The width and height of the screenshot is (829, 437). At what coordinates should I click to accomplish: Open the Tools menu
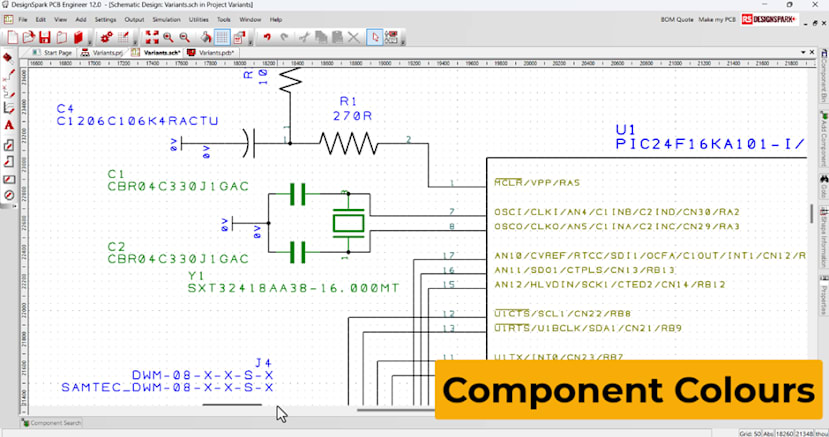(224, 20)
